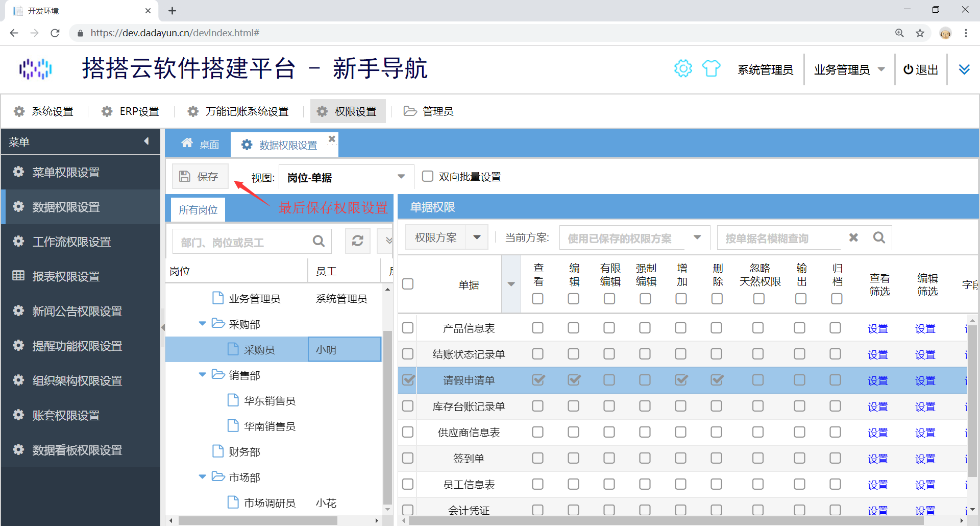This screenshot has height=526, width=980.
Task: Click 查看筛选 设置 link for 产品信息表
Action: 877,328
